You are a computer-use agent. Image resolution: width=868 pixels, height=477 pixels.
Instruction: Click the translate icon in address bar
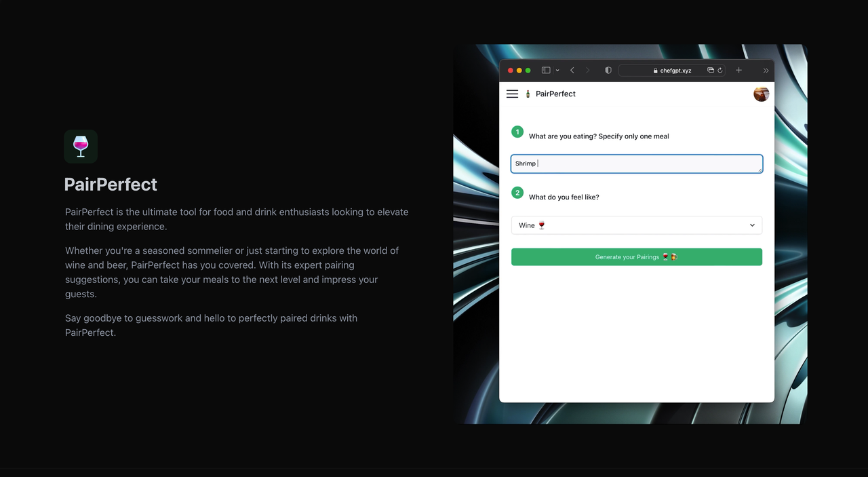711,70
